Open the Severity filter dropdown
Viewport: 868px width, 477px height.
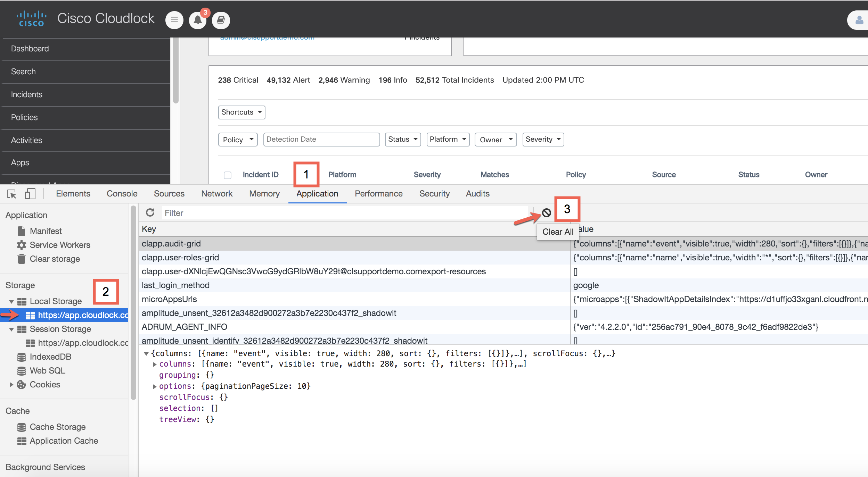point(543,139)
